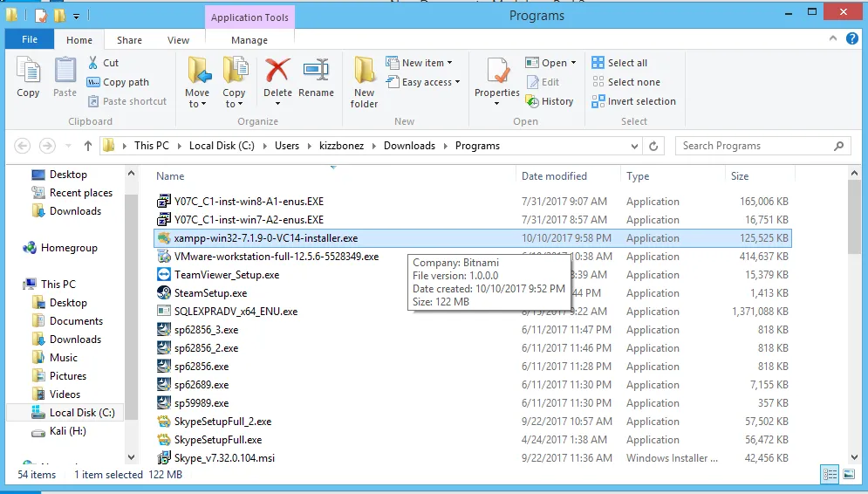Go up one folder level

(x=87, y=146)
